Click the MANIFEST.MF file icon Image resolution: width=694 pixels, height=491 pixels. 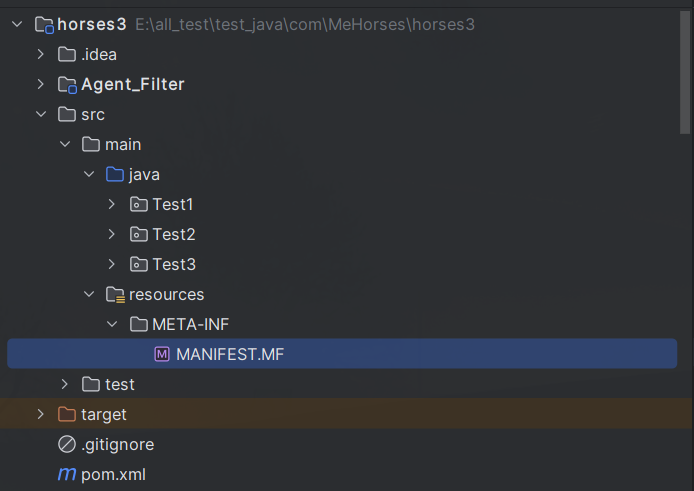(162, 354)
